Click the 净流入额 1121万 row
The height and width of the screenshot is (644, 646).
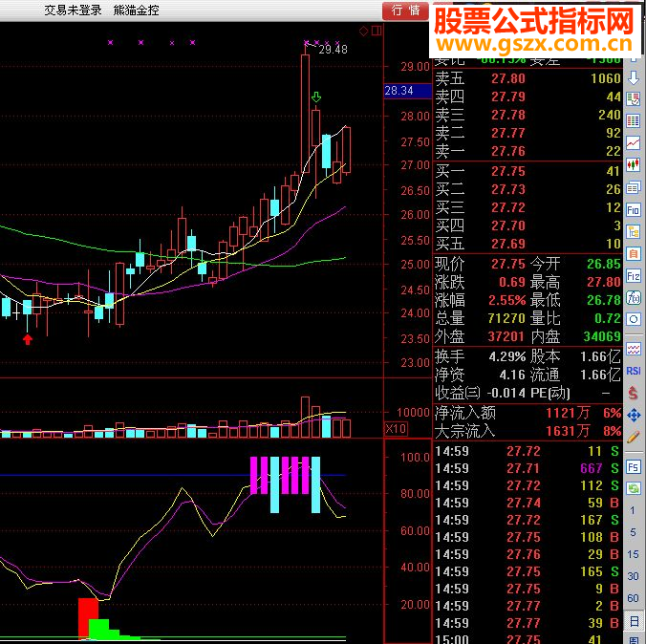pos(528,414)
